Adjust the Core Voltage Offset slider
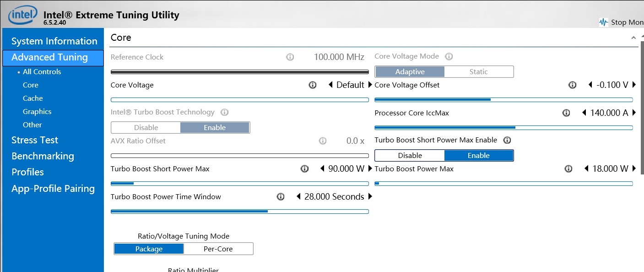Screen dimensions: 644x272 coord(504,100)
